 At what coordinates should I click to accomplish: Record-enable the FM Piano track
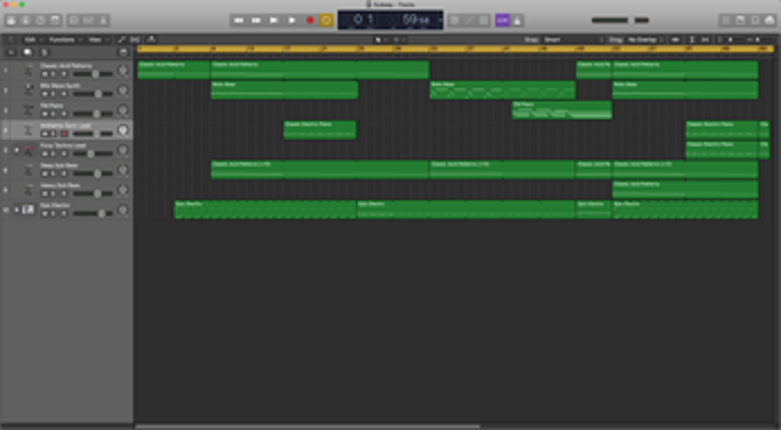coord(64,114)
